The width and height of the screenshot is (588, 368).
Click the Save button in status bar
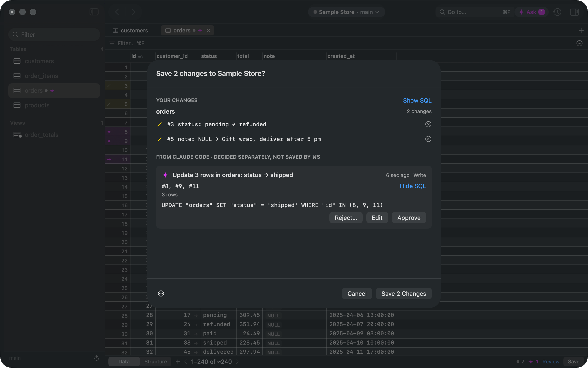pos(574,362)
